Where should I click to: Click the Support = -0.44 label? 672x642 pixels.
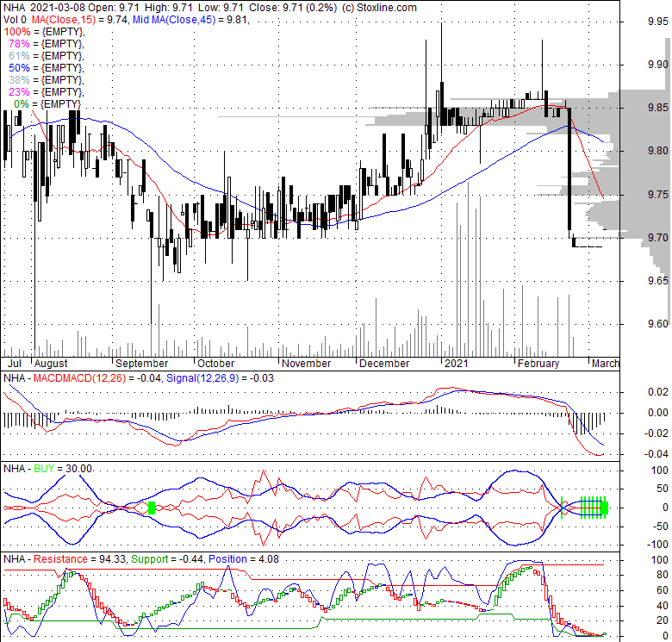(x=168, y=559)
